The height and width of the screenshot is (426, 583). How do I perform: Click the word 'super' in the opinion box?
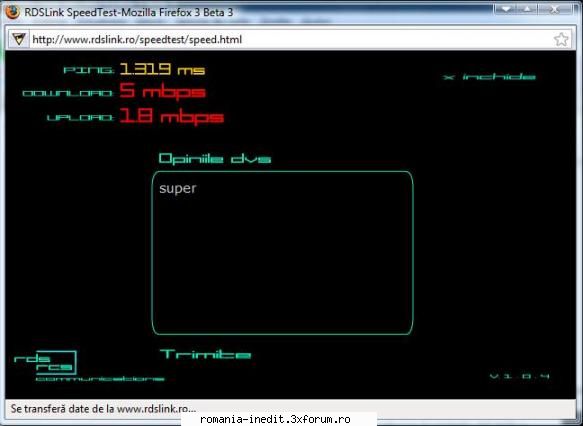click(178, 188)
